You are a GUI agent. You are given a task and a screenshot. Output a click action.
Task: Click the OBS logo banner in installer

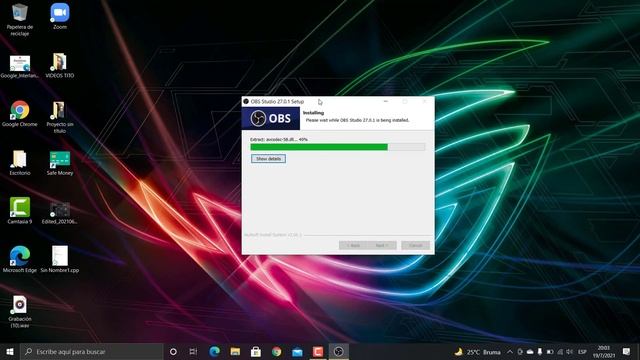point(271,118)
